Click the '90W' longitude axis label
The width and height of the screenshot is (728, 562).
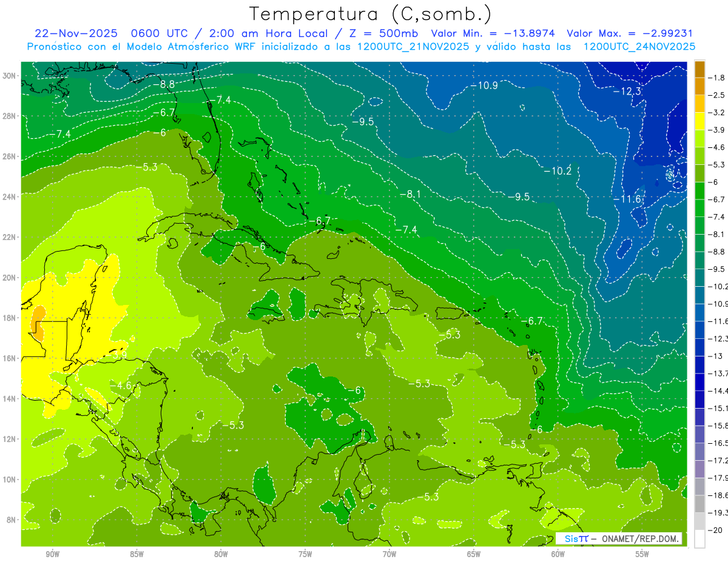52,554
